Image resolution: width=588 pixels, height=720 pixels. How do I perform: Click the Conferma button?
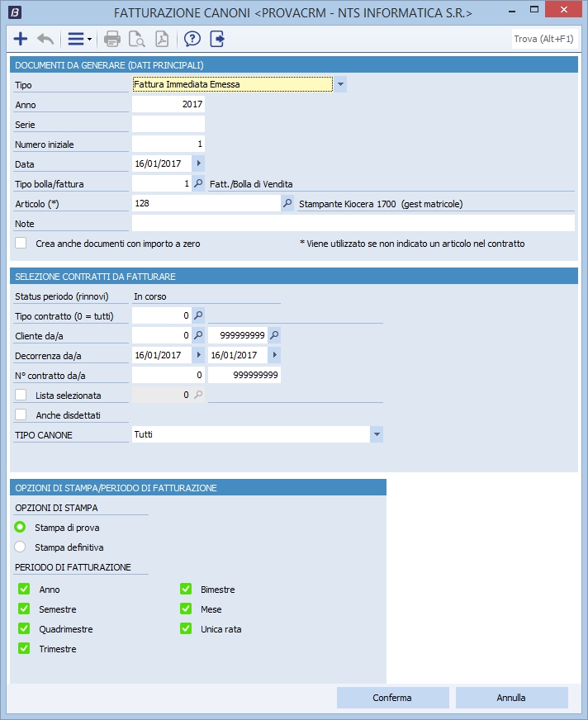(392, 698)
